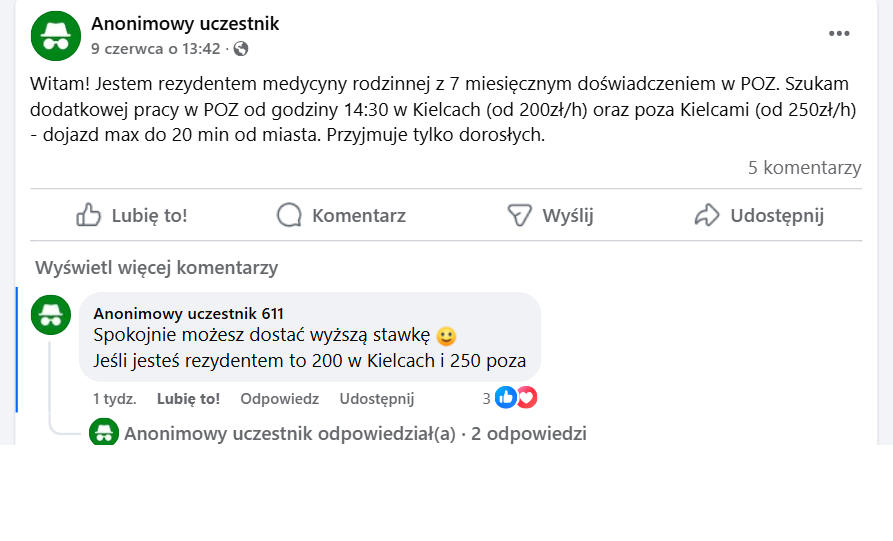Click the post author's anonymous avatar
The height and width of the screenshot is (541, 893).
click(56, 35)
